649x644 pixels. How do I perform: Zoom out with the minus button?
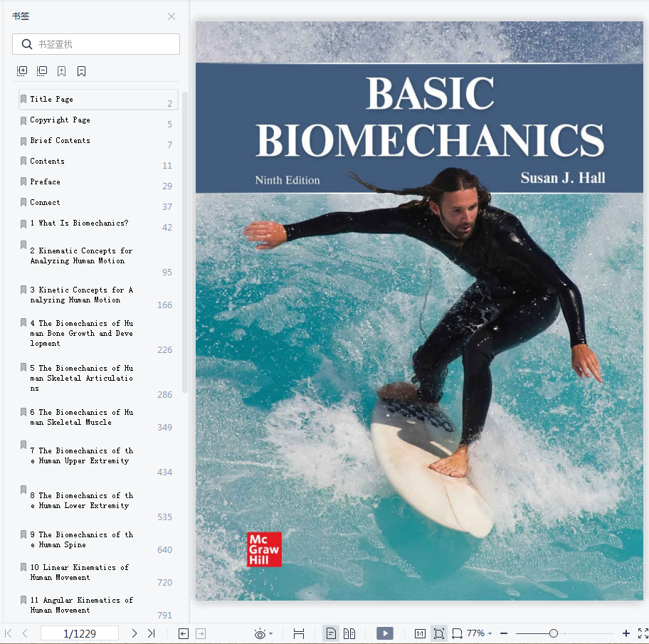504,633
